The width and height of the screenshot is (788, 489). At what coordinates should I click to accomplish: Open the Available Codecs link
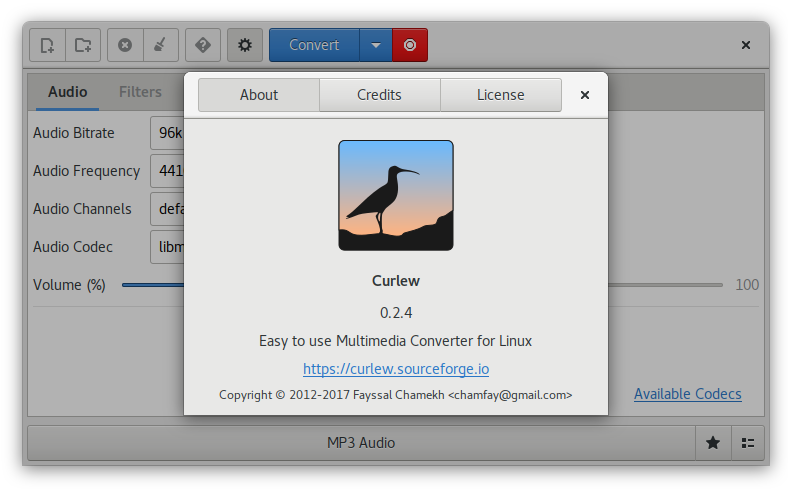pos(687,394)
